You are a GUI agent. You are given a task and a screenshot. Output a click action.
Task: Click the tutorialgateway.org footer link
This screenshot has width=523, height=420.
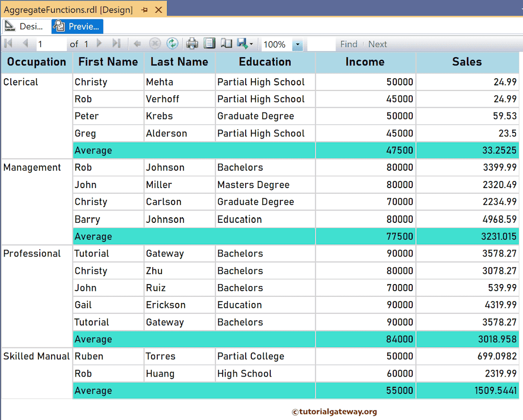click(335, 411)
